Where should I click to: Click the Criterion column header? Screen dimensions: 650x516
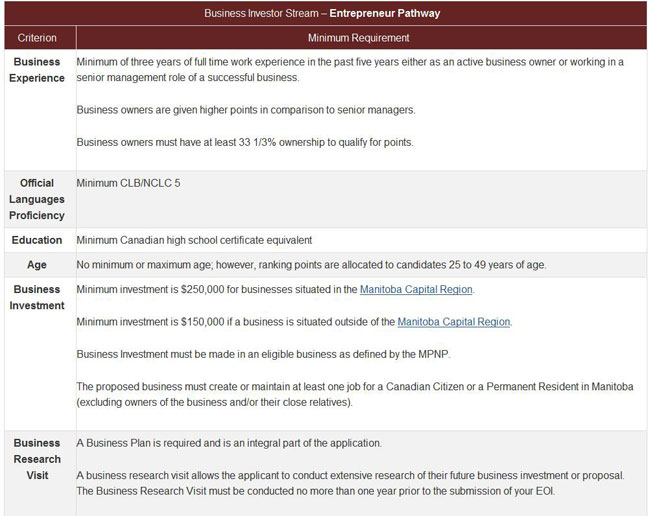[37, 38]
